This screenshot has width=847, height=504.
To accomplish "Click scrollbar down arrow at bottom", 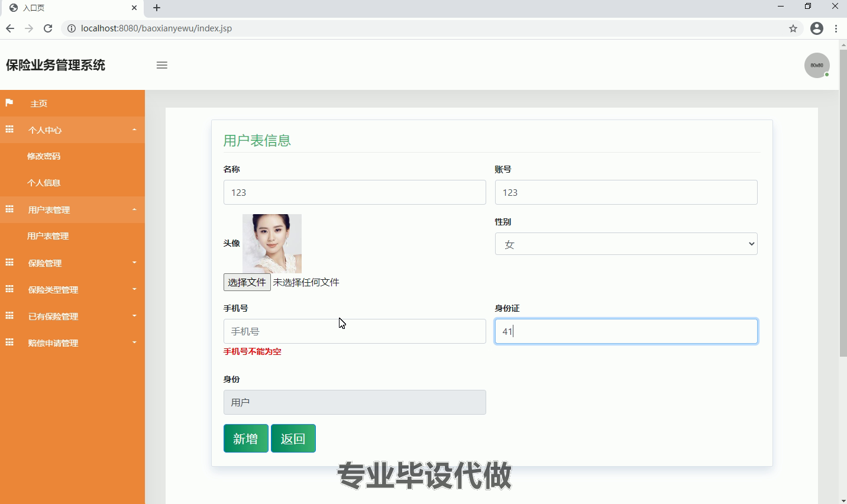I will coord(843,500).
